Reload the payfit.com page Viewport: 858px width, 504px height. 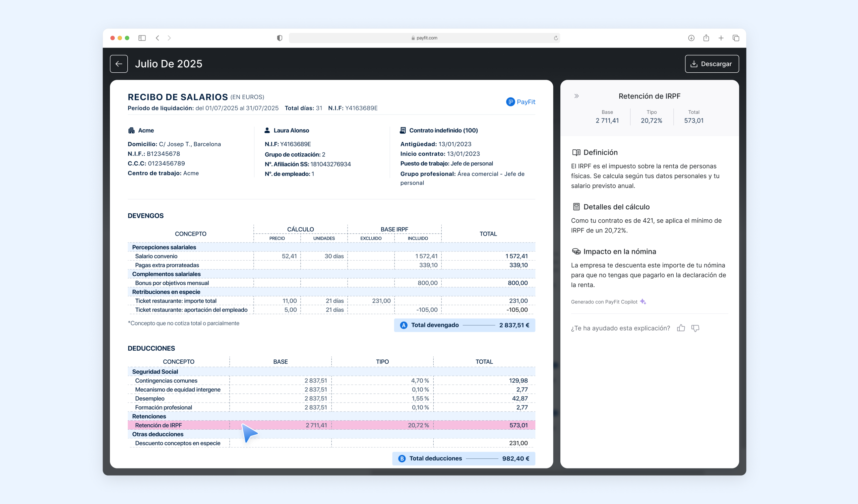click(556, 38)
